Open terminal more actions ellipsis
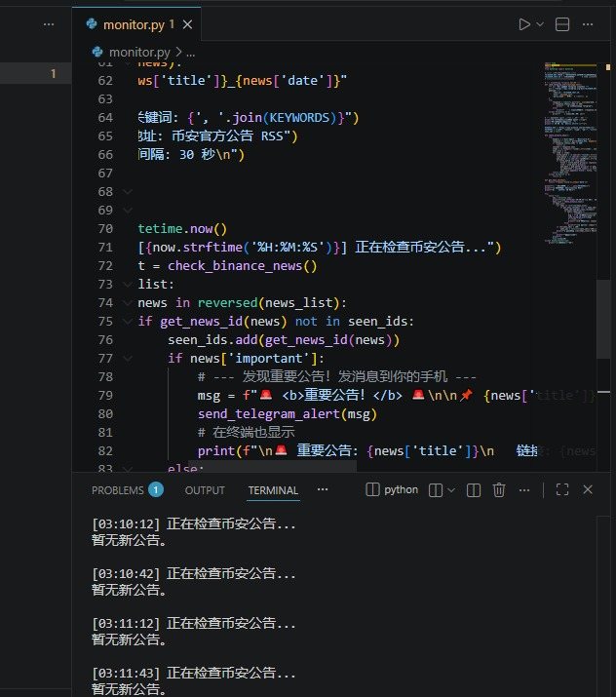 tap(524, 490)
